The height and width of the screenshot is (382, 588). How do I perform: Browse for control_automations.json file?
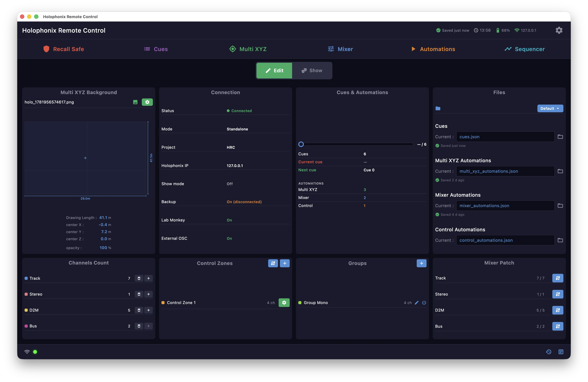coord(560,240)
